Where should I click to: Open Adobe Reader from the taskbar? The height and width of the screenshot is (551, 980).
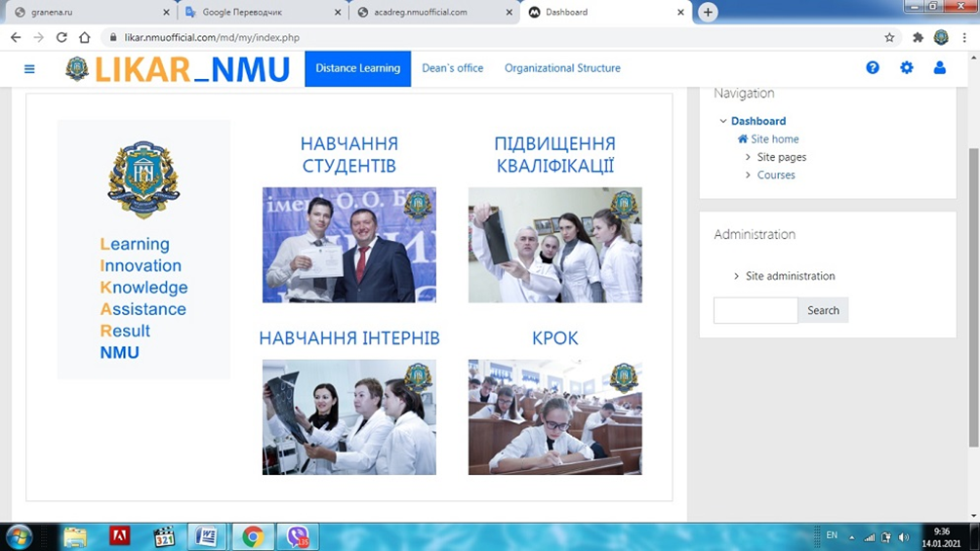tap(120, 536)
